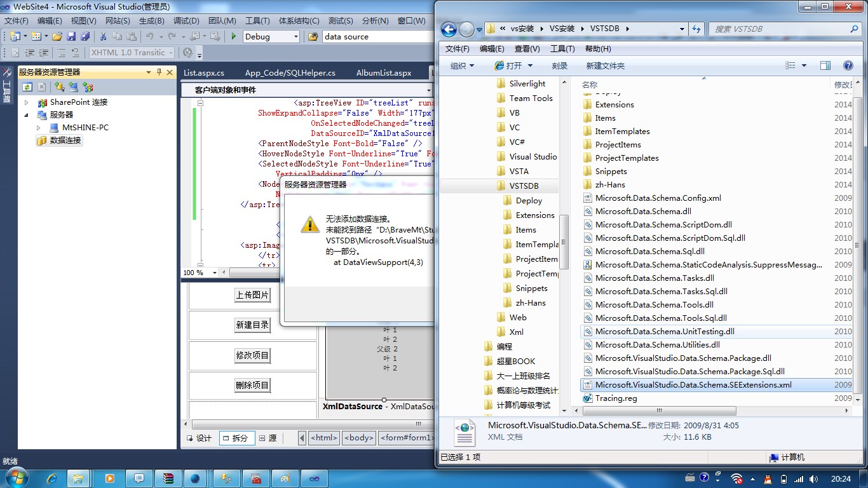Click the Connect to Server icon in Server Explorer
The height and width of the screenshot is (488, 868).
pos(74,87)
